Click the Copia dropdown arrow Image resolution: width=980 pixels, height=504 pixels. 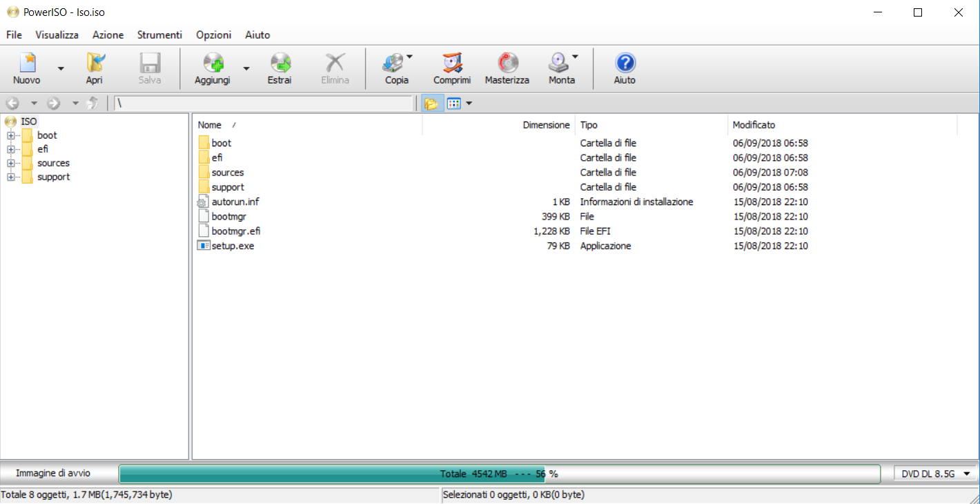(x=409, y=57)
